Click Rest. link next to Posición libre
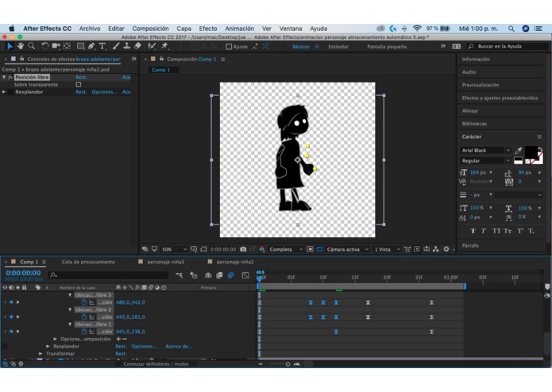 81,78
